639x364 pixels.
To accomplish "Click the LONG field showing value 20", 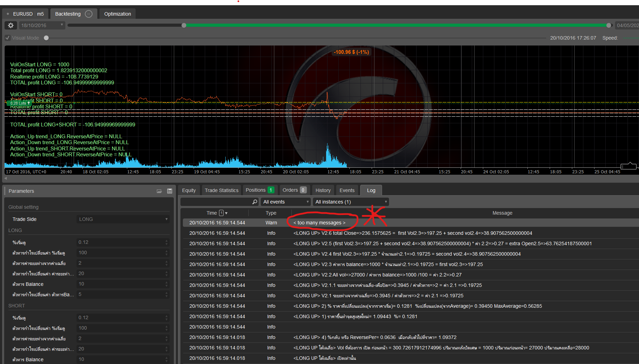I will pyautogui.click(x=123, y=273).
